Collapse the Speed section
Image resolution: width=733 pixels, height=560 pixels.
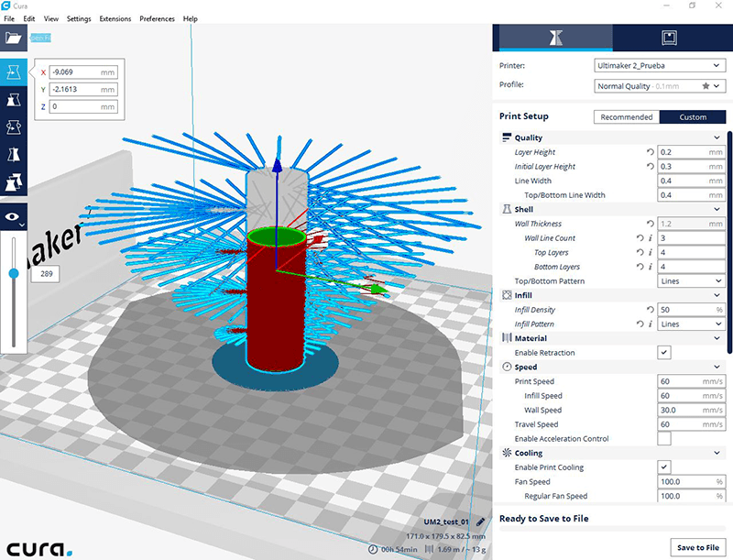click(717, 367)
